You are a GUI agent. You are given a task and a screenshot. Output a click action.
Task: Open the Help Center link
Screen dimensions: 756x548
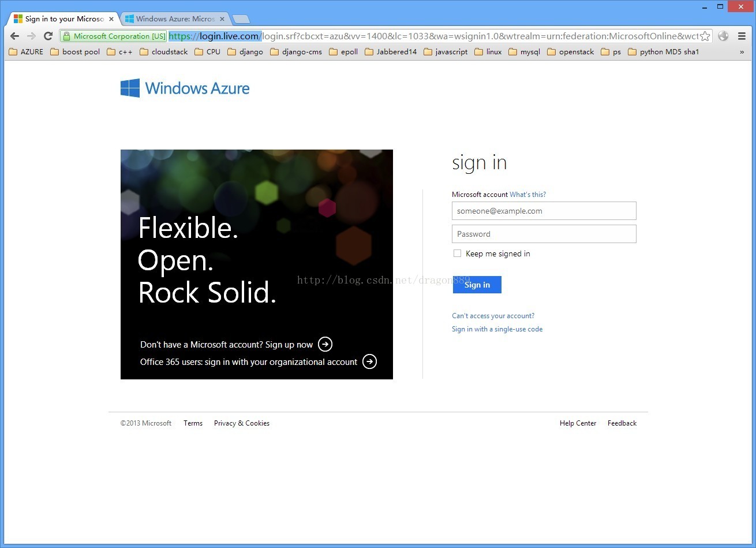point(578,423)
